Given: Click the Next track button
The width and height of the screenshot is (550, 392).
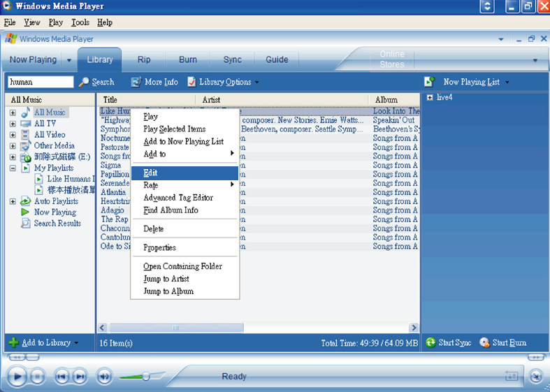Looking at the screenshot, I should [80, 377].
